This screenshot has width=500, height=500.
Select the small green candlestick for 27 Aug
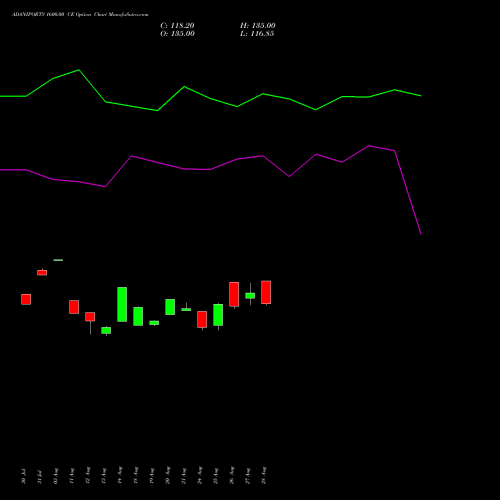pos(250,295)
